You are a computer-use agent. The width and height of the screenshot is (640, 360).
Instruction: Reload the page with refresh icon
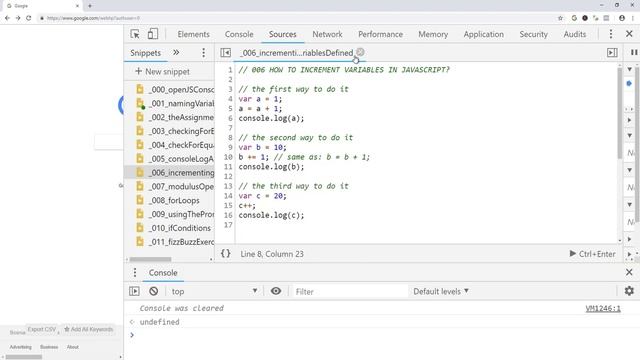coord(29,18)
